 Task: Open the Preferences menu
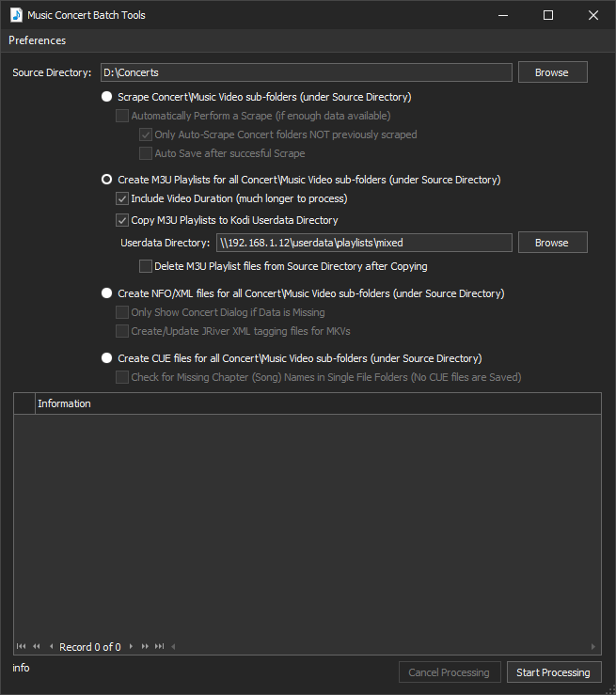(x=38, y=40)
